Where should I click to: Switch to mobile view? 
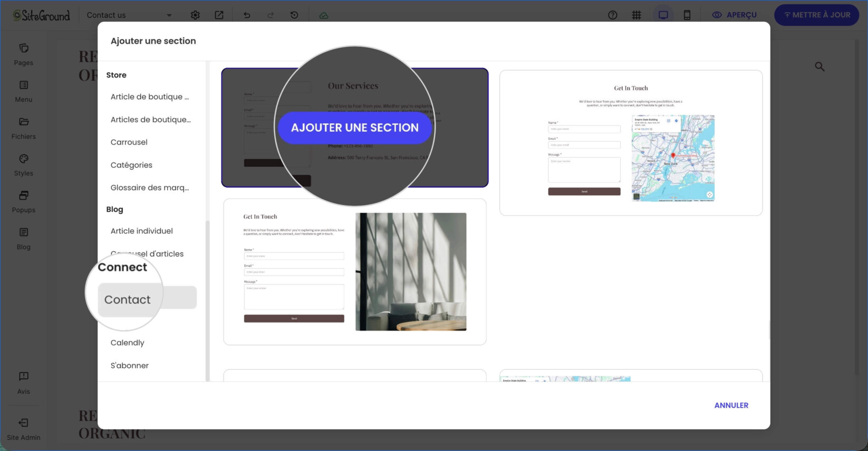click(x=687, y=15)
